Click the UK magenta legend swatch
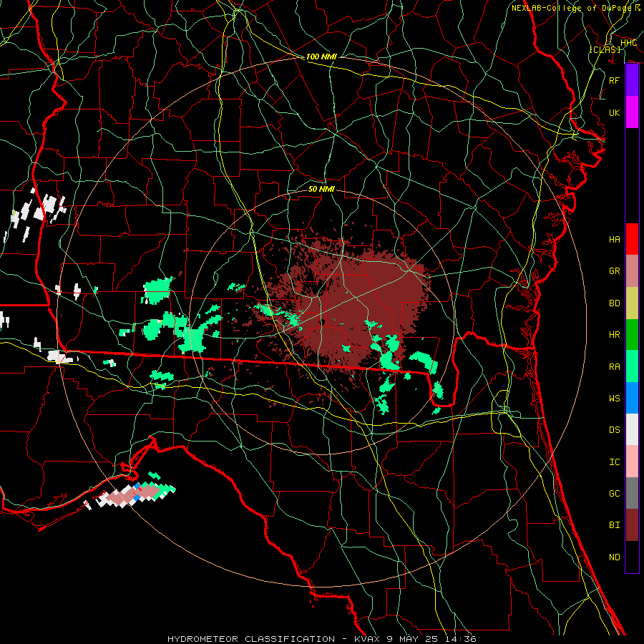This screenshot has width=644, height=644. (632, 112)
